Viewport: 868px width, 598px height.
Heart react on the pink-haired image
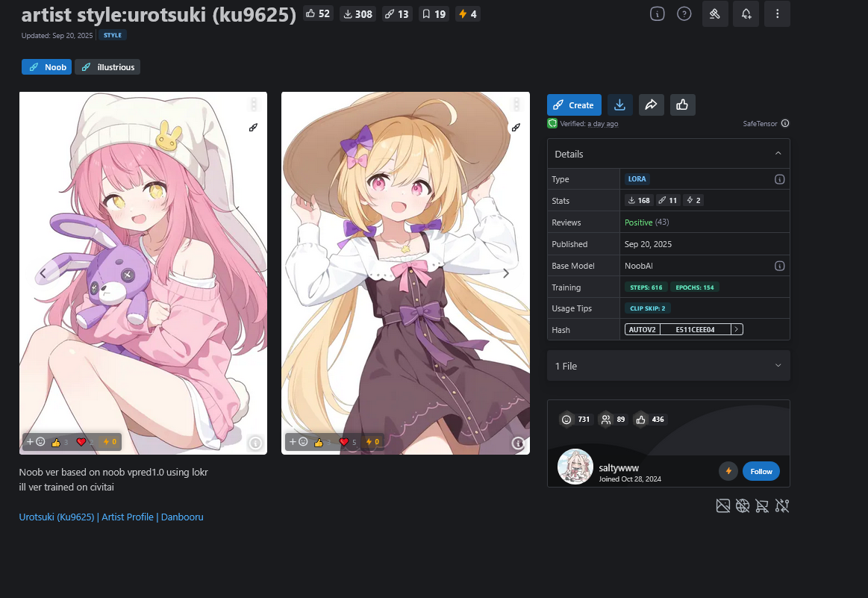[x=84, y=442]
